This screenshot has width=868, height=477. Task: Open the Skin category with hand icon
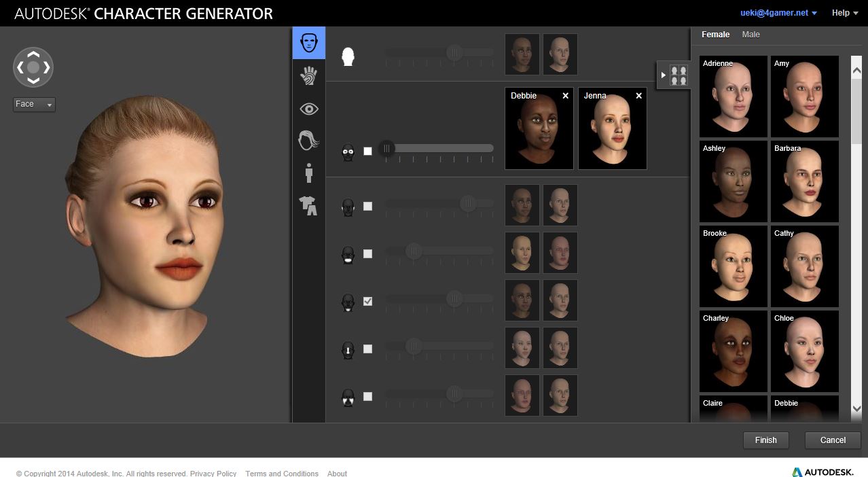coord(309,75)
